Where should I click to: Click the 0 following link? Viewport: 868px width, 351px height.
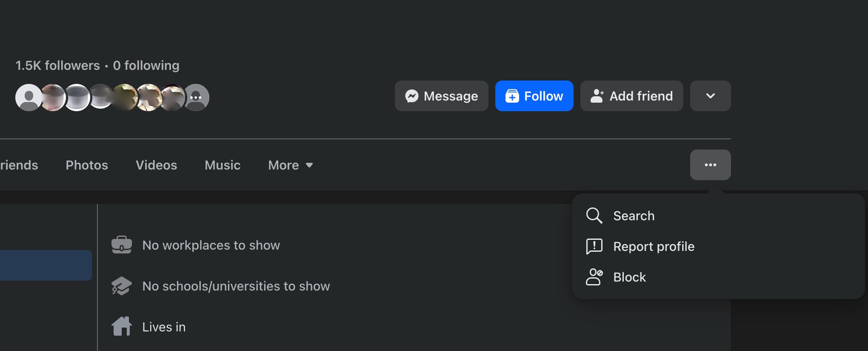click(x=146, y=66)
